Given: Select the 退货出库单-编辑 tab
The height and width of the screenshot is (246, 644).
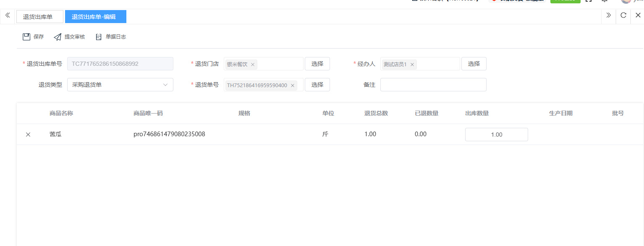Looking at the screenshot, I should [95, 17].
